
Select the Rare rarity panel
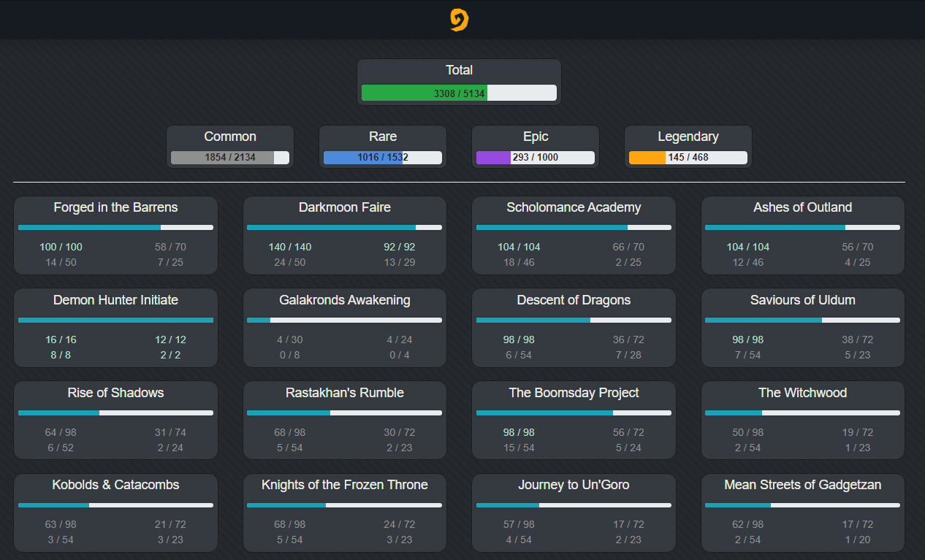tap(382, 146)
